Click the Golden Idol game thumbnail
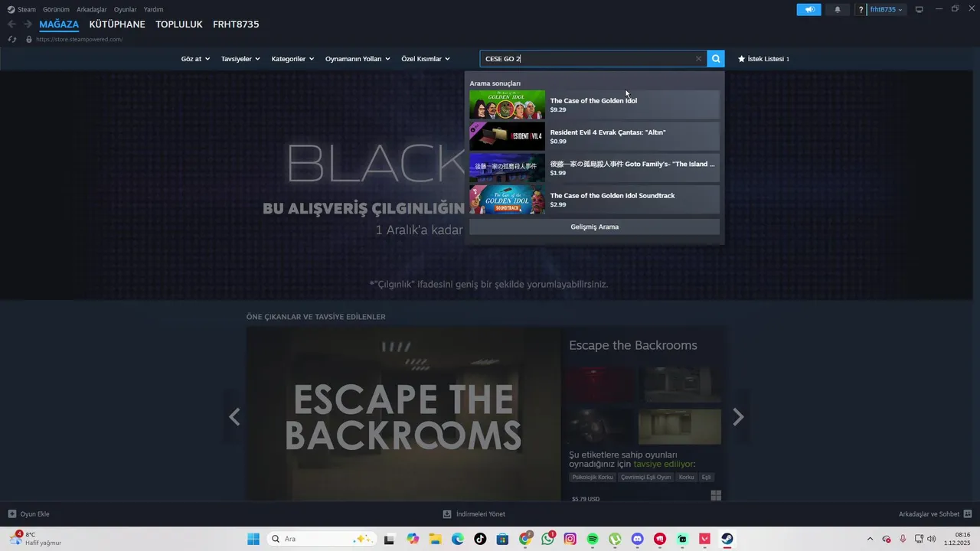The height and width of the screenshot is (551, 980). pyautogui.click(x=507, y=105)
